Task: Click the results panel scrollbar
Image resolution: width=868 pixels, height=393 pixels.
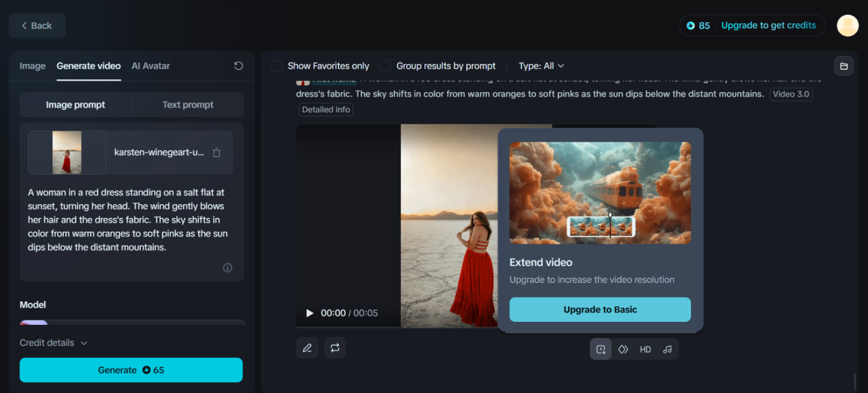Action: 855,380
